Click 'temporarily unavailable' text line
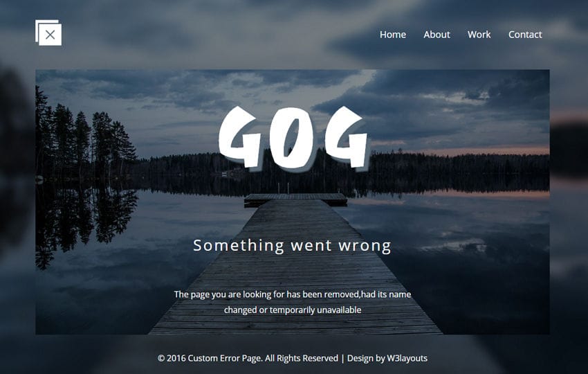This screenshot has height=374, width=588. pyautogui.click(x=293, y=310)
